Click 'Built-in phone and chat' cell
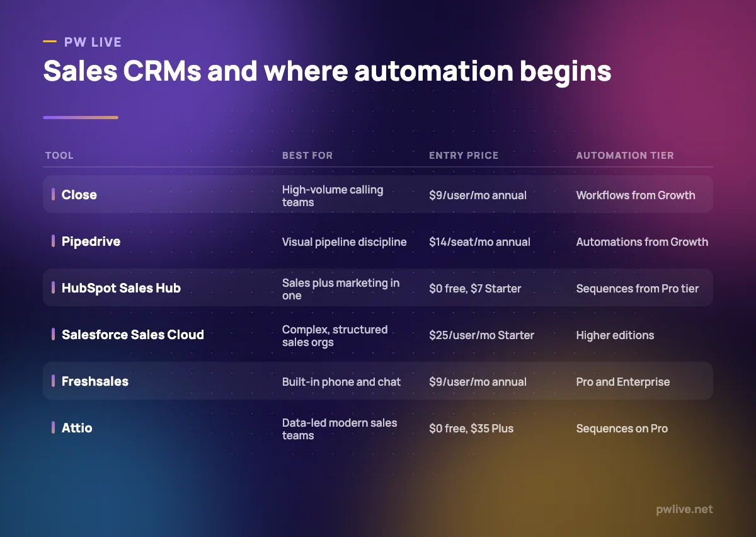The image size is (756, 537). 341,382
